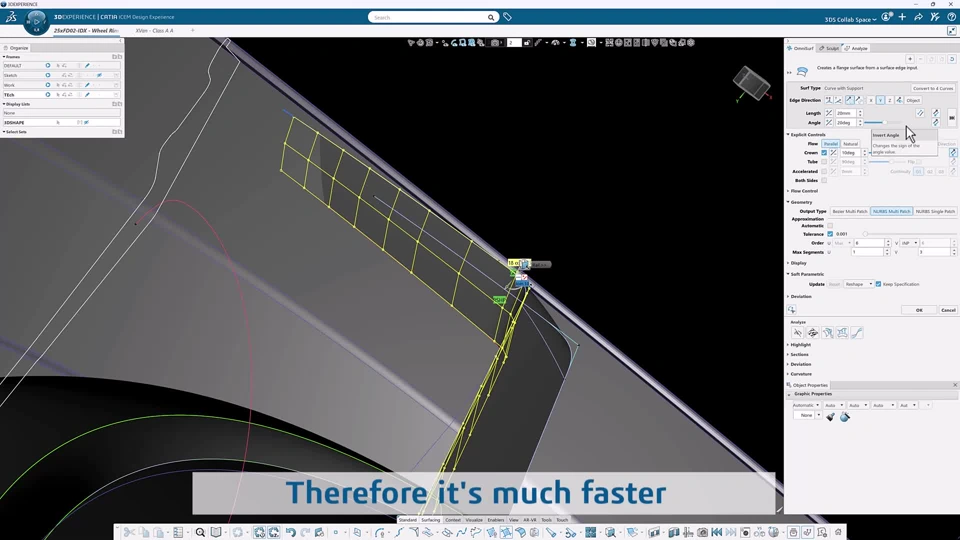Open the 3DS Collab Space dropdown
960x540 pixels.
[x=850, y=20]
